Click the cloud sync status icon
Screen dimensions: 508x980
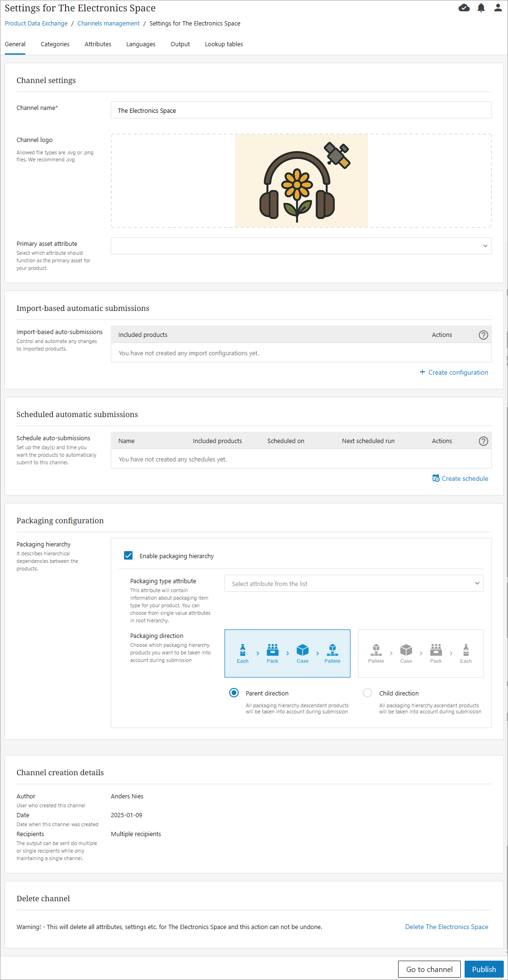[464, 8]
